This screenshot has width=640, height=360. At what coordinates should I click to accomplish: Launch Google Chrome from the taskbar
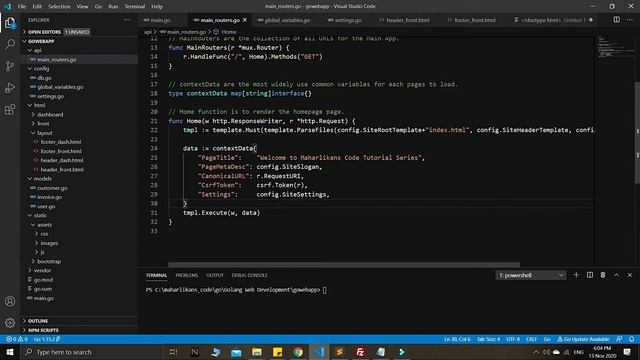pyautogui.click(x=298, y=352)
